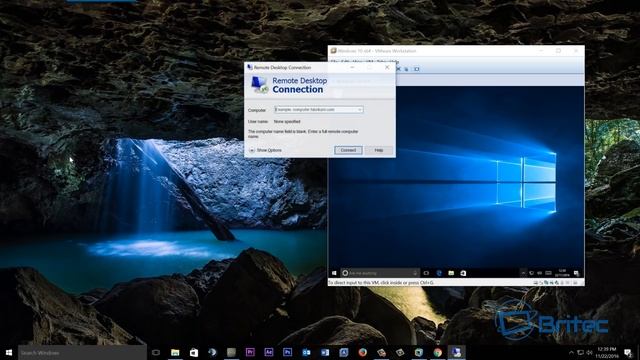
Task: Open the host Windows Start menu
Action: 9,352
